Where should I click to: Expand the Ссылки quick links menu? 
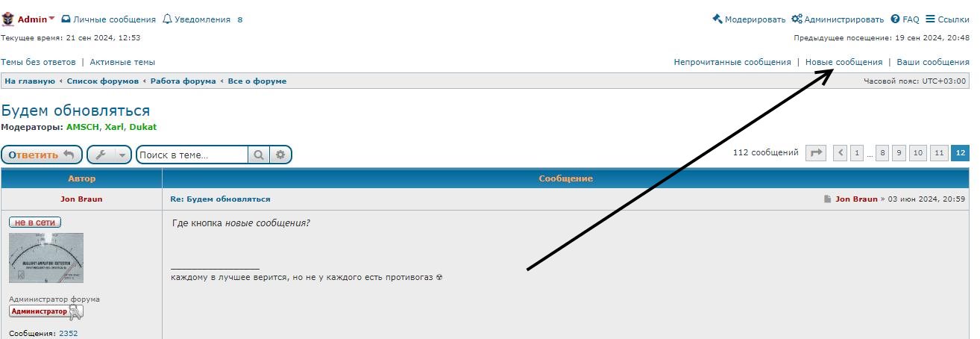[x=947, y=19]
